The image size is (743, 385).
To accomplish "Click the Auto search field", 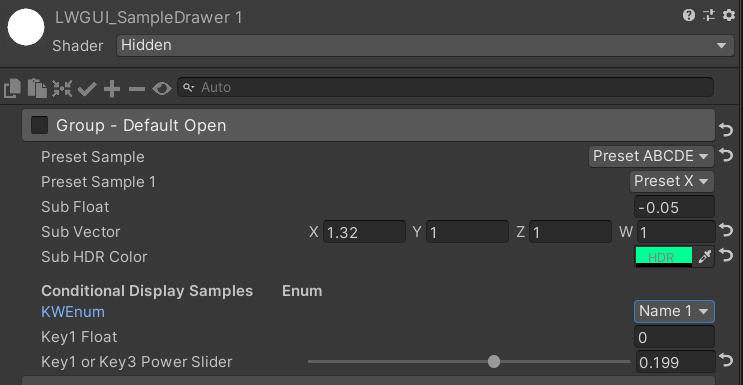I will click(445, 88).
